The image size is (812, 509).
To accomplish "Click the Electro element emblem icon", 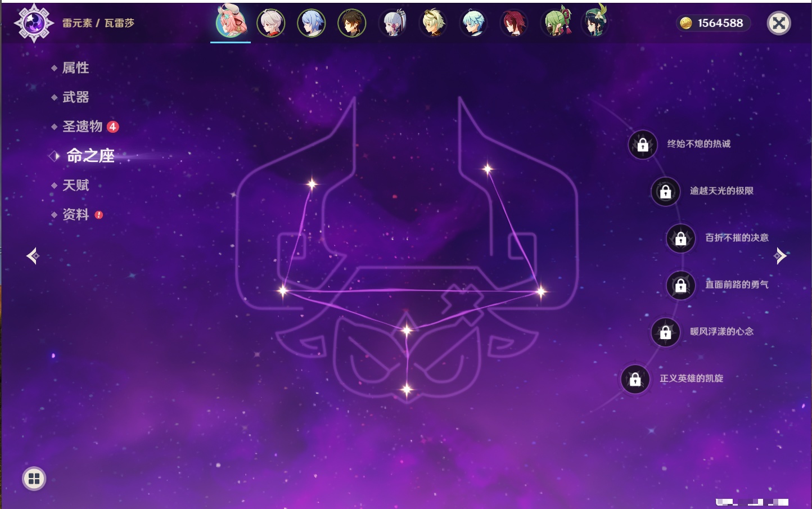I will click(34, 23).
